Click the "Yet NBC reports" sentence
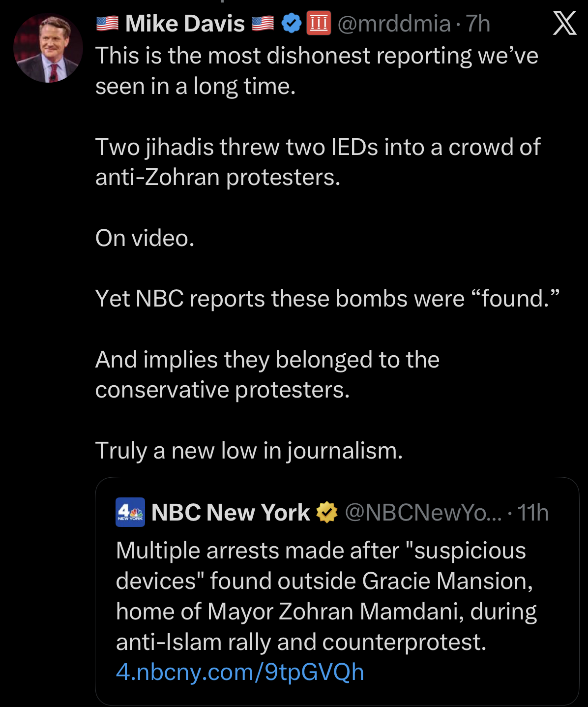 click(x=327, y=299)
